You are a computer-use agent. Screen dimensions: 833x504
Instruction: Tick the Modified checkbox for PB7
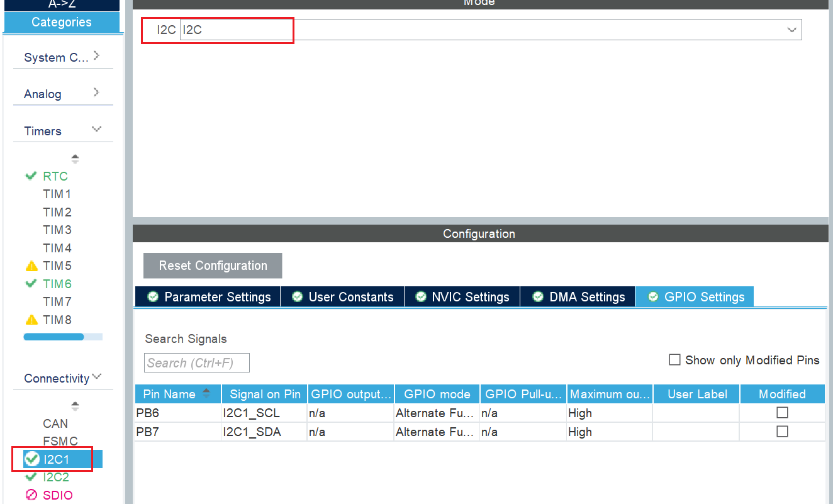coord(782,432)
